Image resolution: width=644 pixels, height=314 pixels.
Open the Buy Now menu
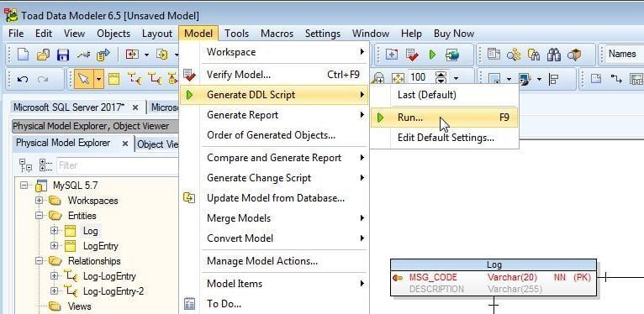coord(454,34)
